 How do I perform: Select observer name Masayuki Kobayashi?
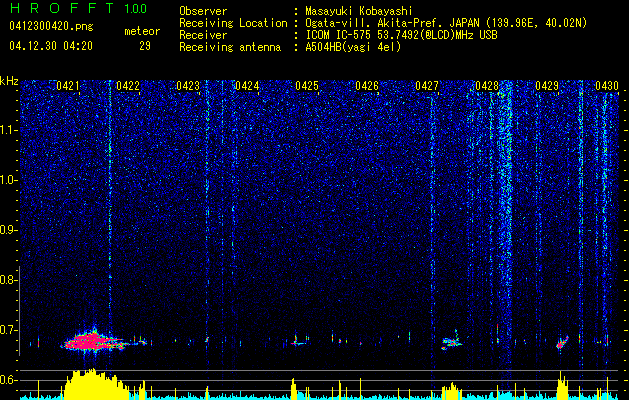[x=359, y=11]
